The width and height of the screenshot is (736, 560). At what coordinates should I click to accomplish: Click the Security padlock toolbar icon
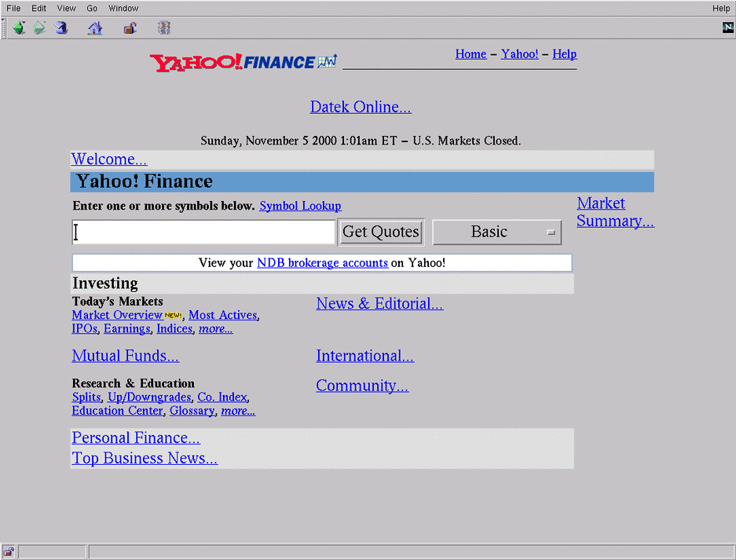(x=130, y=28)
